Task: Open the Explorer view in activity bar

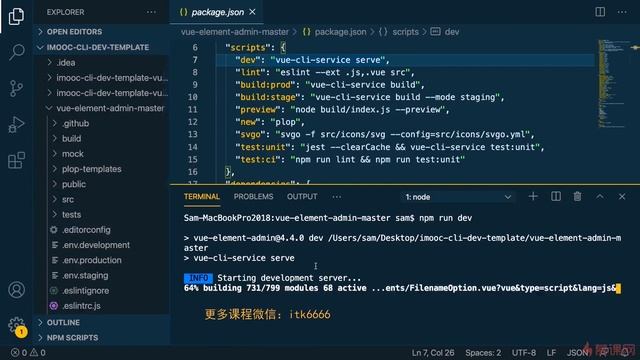Action: click(x=16, y=16)
